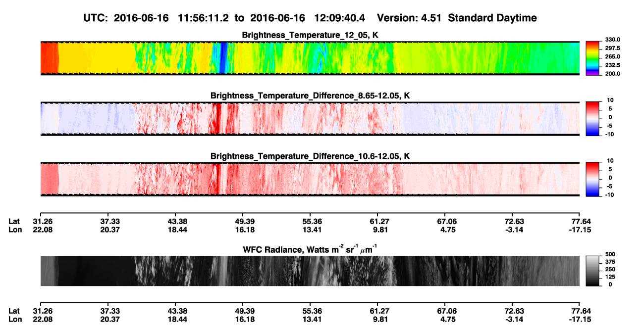
Task: Select the brightness temperature 12.05 image strip
Action: coord(310,58)
